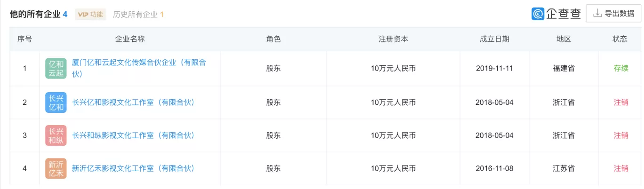Click the 企查查 brand logo icon
Viewport: 644px width, 189px height.
coord(538,14)
